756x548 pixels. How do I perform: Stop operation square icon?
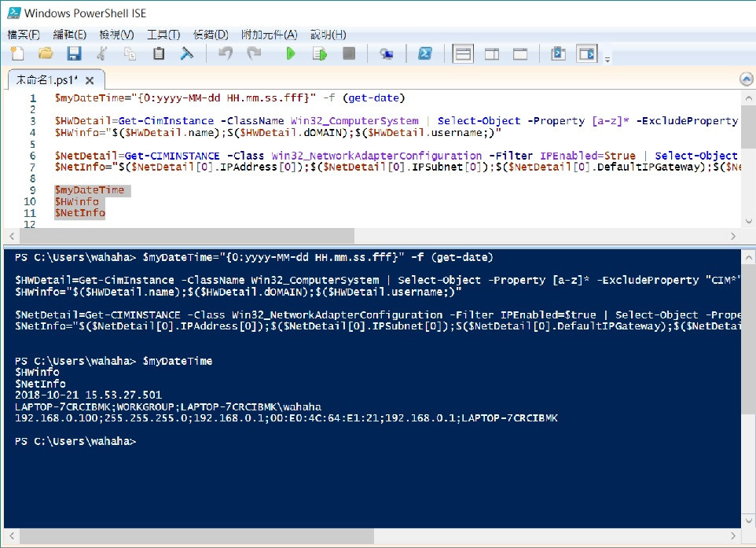coord(349,53)
